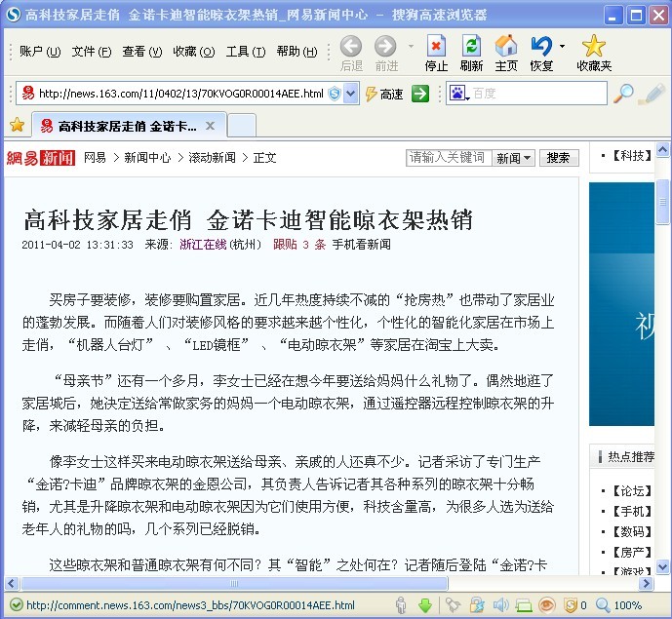Image resolution: width=672 pixels, height=619 pixels.
Task: Toggle the eye-protection icon in status bar
Action: pyautogui.click(x=547, y=604)
